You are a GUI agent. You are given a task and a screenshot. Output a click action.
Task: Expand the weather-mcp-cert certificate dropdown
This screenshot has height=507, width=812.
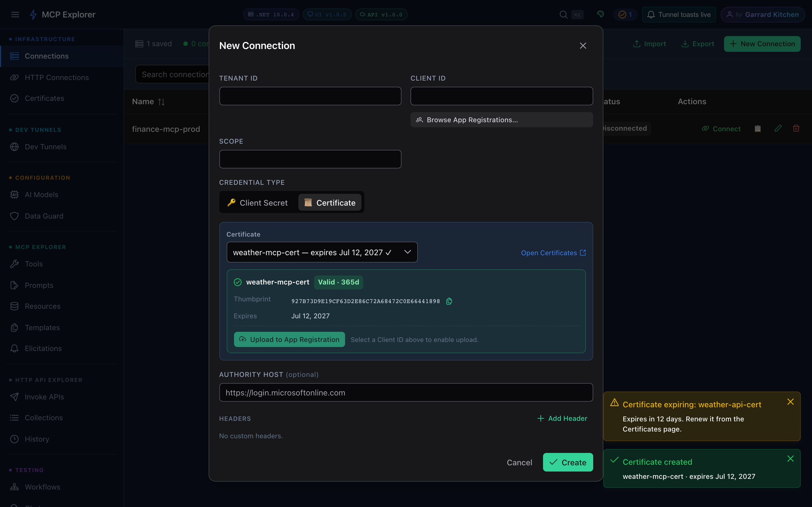(x=322, y=252)
